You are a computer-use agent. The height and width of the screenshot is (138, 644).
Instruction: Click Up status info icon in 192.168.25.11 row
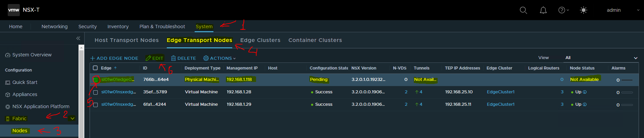585,104
